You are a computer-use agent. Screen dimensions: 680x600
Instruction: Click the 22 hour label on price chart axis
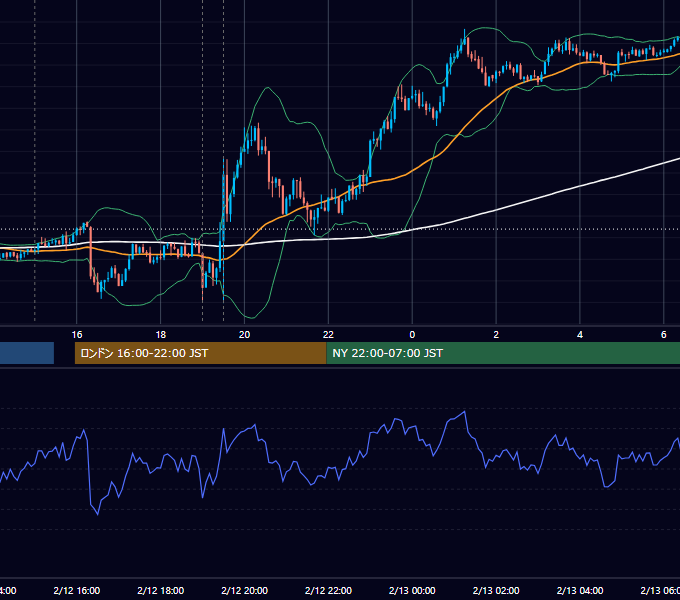(328, 335)
